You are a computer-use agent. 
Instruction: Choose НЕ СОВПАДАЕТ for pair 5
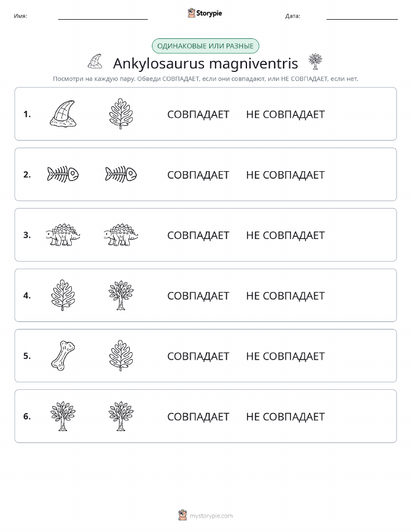285,356
